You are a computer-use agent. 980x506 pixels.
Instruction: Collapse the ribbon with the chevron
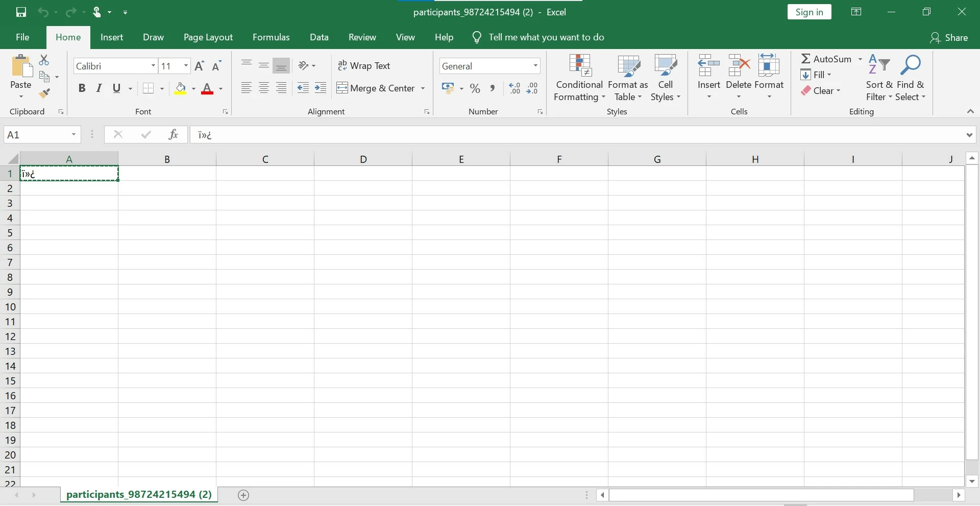click(970, 111)
